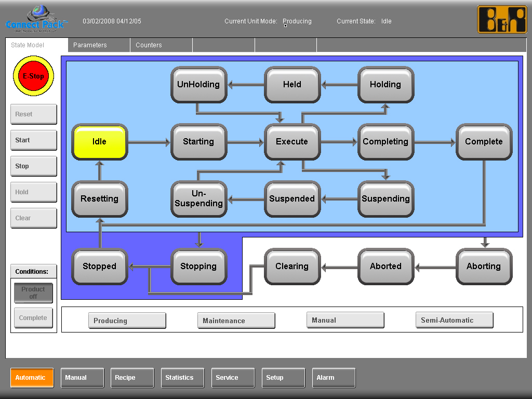The width and height of the screenshot is (532, 399).
Task: Click the Connect Pack logo
Action: (x=37, y=19)
